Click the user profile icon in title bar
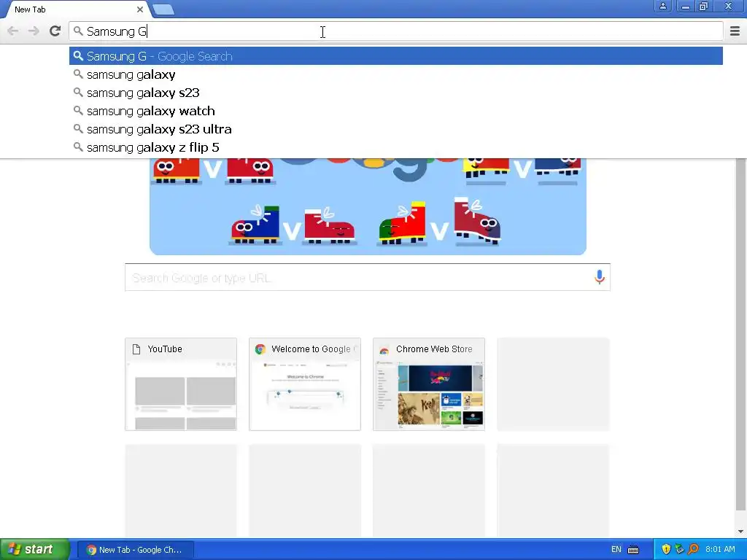747x560 pixels. coord(662,6)
